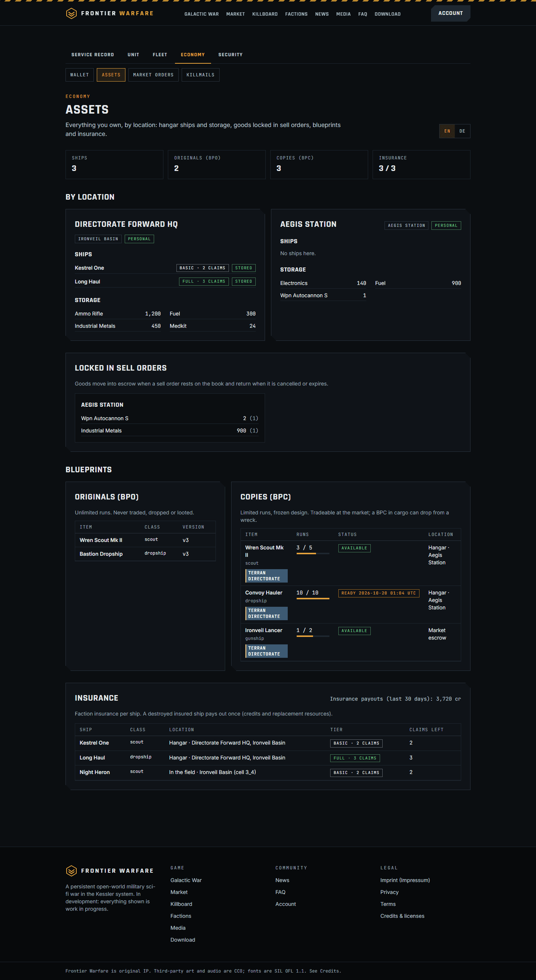Open the Market Orders sub-tab
The image size is (536, 980).
click(153, 75)
